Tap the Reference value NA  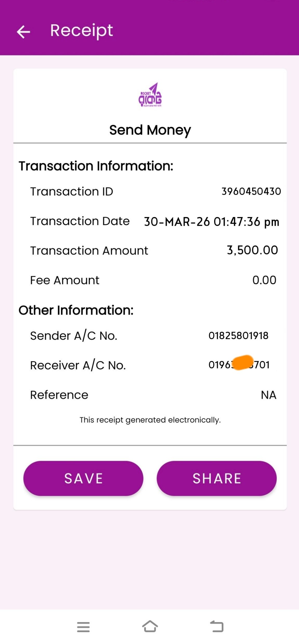pos(268,395)
